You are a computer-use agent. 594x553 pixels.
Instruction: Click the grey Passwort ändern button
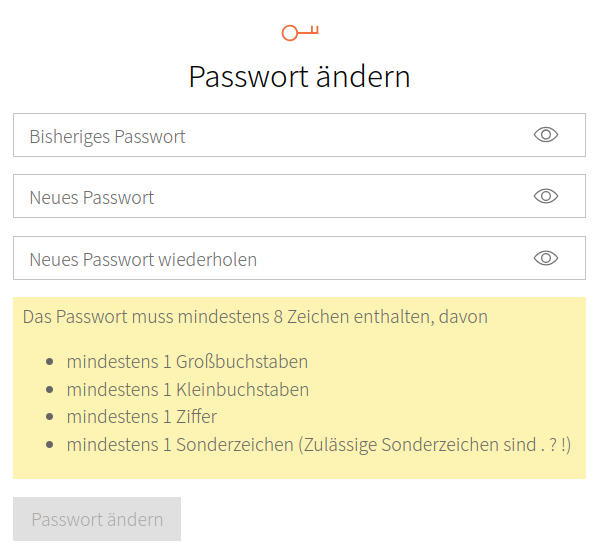point(97,519)
